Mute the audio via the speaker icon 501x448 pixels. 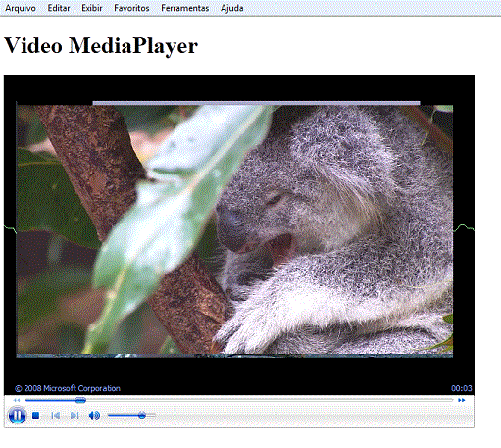coord(94,416)
